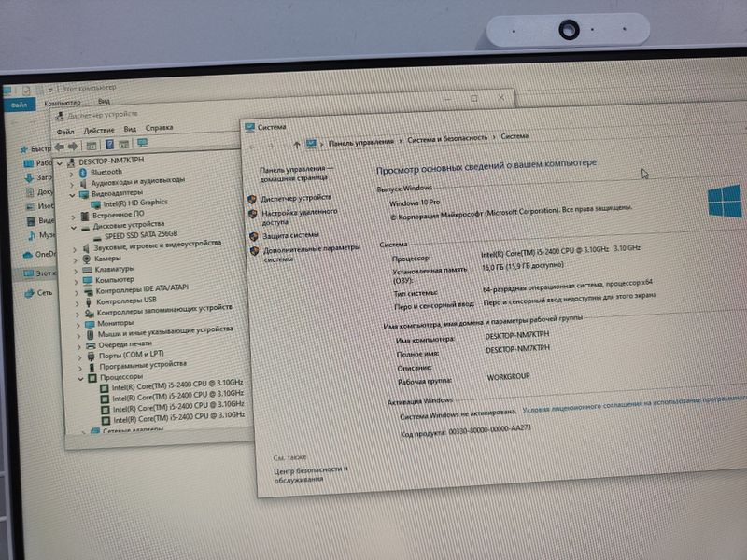The image size is (747, 560).
Task: Switch to Компьютер tab in Explorer ribbon
Action: 63,103
